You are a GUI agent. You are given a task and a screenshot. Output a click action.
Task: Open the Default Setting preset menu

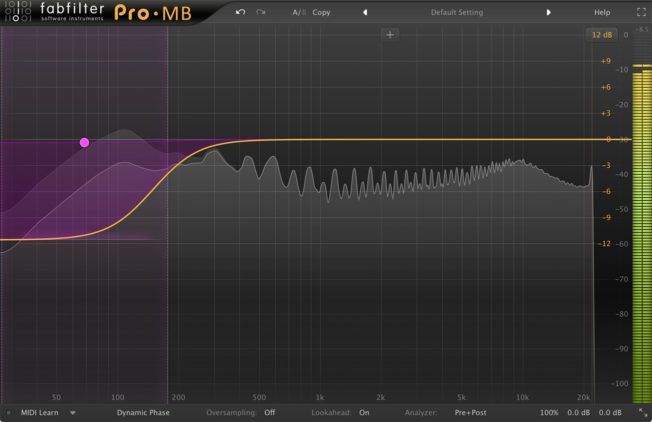[457, 12]
